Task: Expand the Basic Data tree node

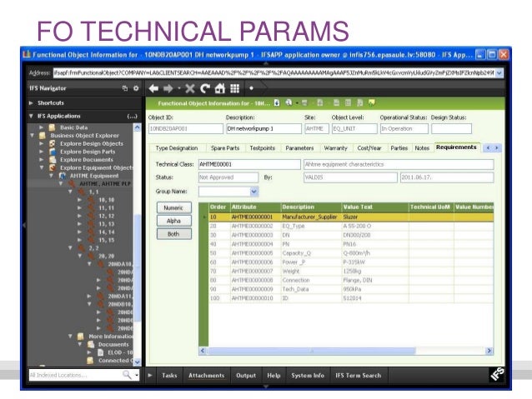Action: (x=41, y=127)
